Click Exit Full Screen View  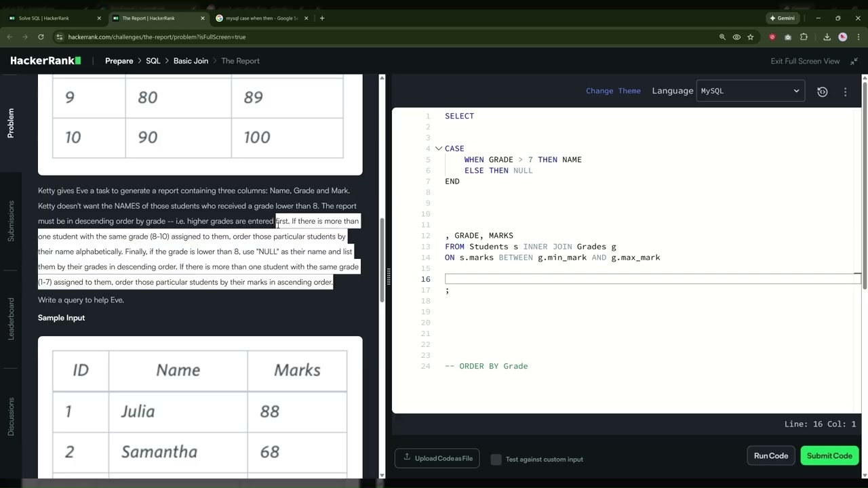coord(805,61)
